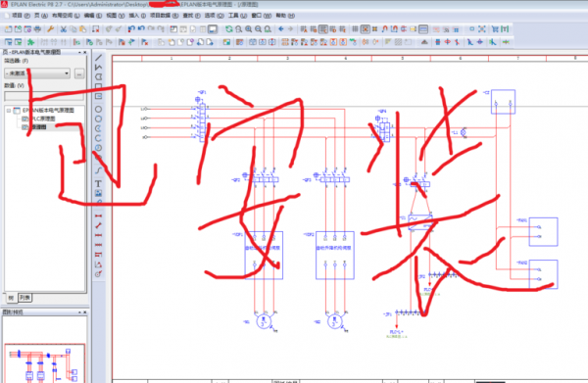Click the Print icon in toolbar
This screenshot has height=383, width=588.
click(x=37, y=28)
